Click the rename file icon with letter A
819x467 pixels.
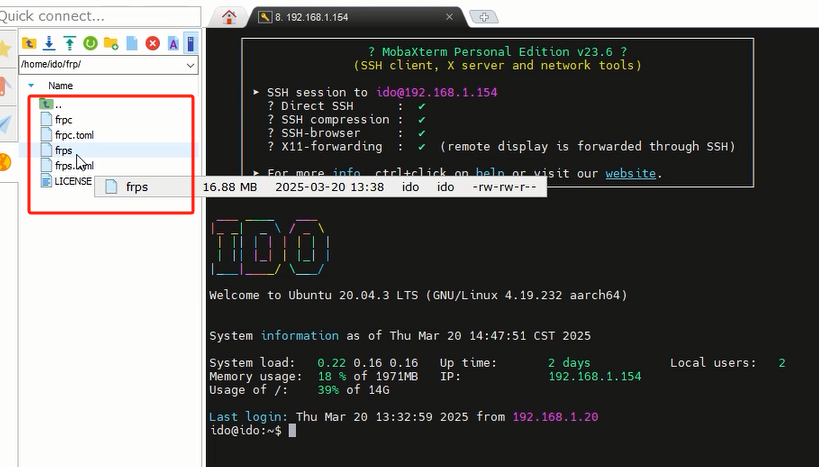[x=173, y=43]
